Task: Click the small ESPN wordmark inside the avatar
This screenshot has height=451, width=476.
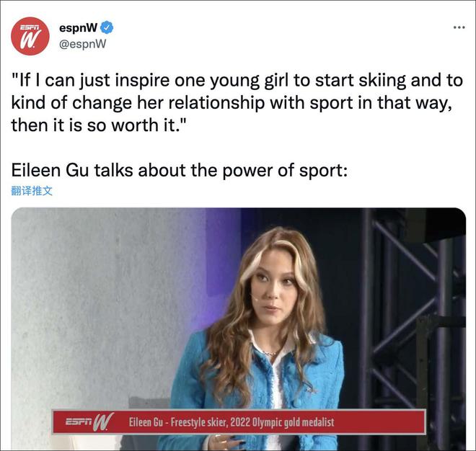Action: click(x=30, y=27)
